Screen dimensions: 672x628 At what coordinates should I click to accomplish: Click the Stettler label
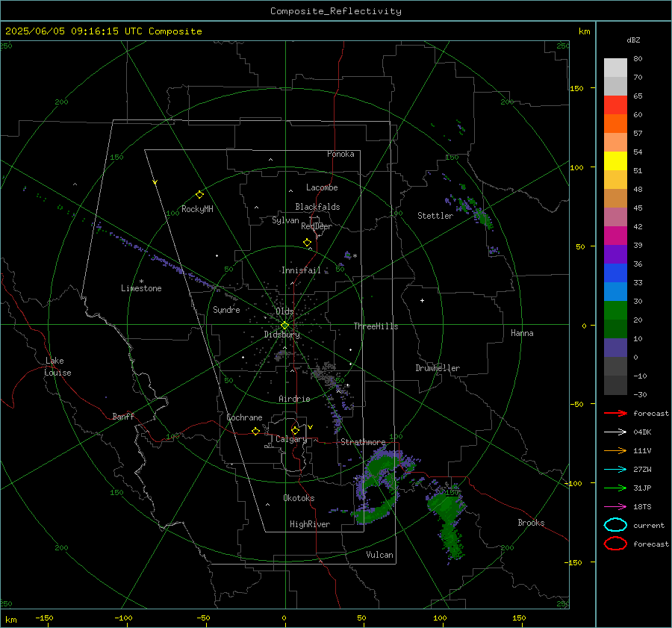point(435,216)
